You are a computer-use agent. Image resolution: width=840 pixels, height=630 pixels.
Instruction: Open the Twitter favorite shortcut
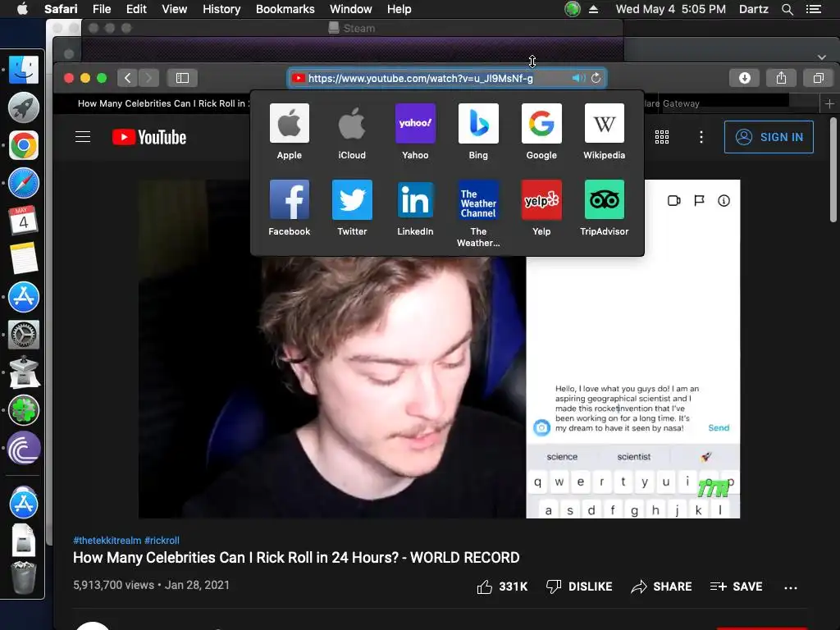pos(352,208)
